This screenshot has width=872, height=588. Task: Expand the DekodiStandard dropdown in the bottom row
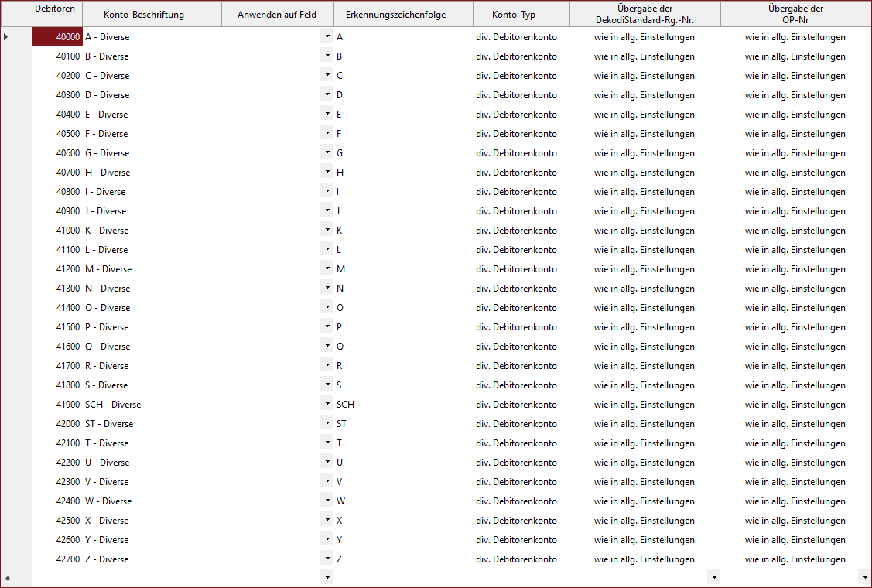pyautogui.click(x=713, y=576)
